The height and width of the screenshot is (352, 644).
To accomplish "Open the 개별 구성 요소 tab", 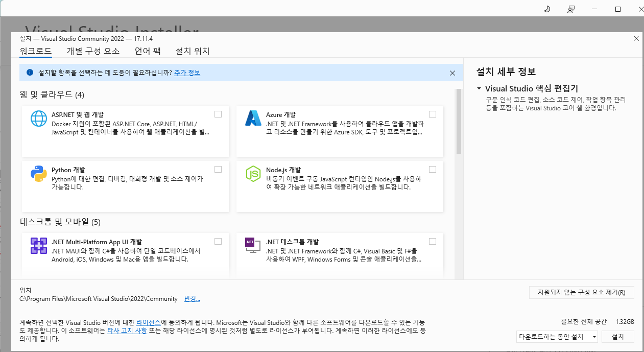I will [93, 51].
